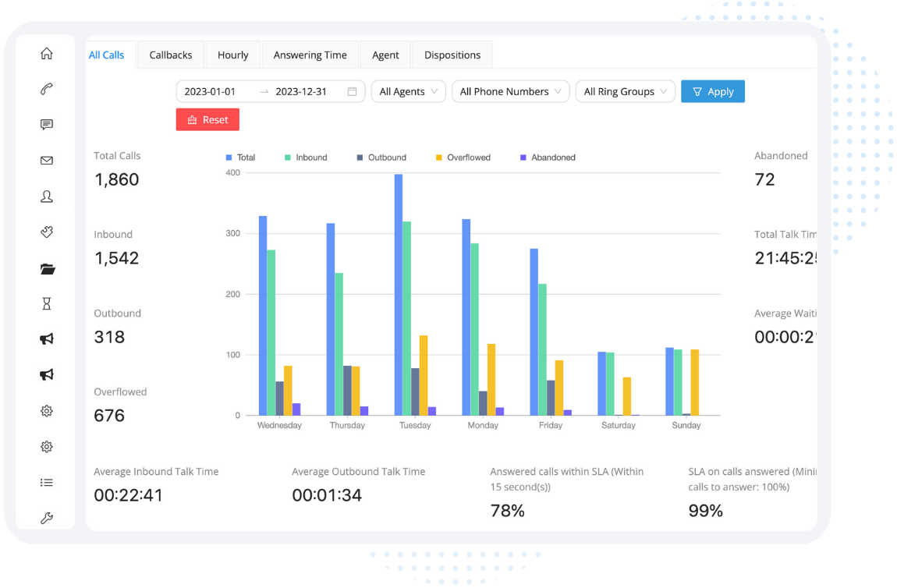This screenshot has height=588, width=897.
Task: Open the All Phone Numbers dropdown
Action: click(x=510, y=92)
